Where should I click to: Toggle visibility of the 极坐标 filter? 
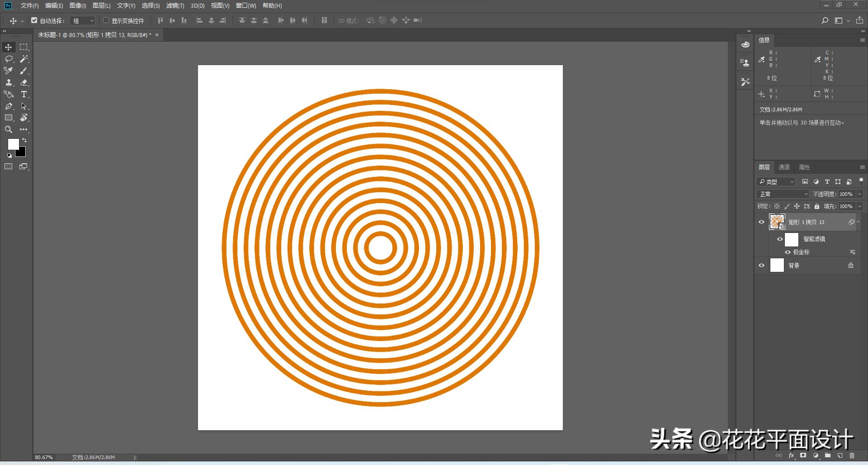pyautogui.click(x=788, y=252)
